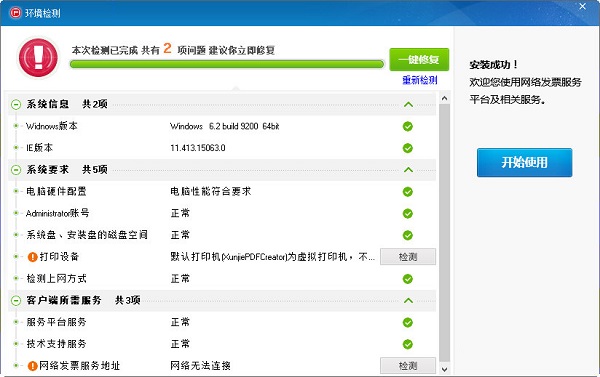Select the 检测上网方式 row label
Viewport: 600px width, 377px height.
click(56, 279)
